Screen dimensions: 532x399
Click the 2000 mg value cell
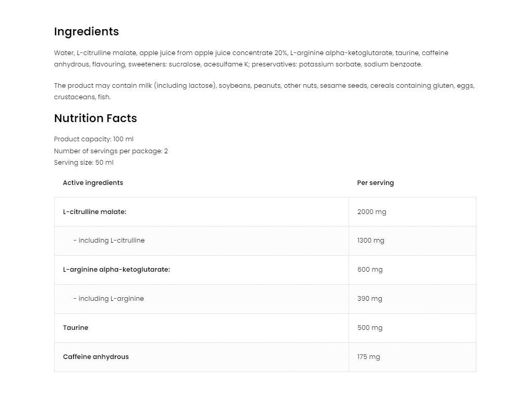coord(371,212)
